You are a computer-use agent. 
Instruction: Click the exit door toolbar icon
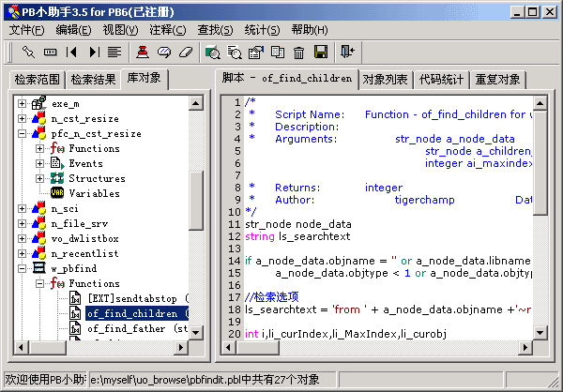[348, 52]
